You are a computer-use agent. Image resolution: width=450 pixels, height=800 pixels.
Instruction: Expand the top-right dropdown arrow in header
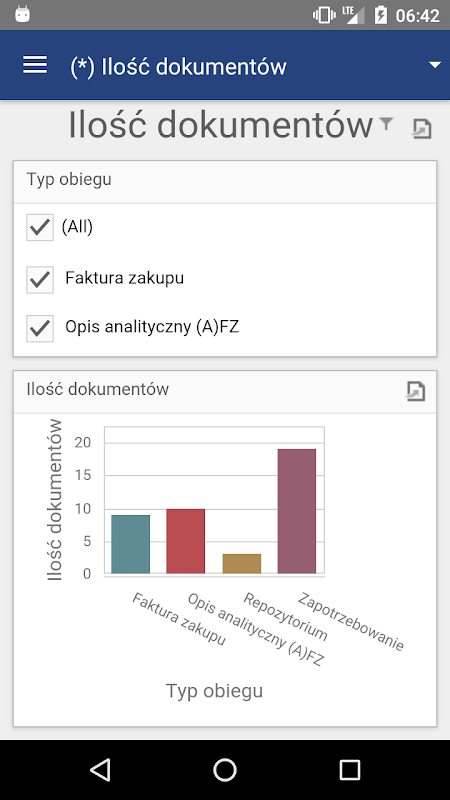(x=435, y=65)
